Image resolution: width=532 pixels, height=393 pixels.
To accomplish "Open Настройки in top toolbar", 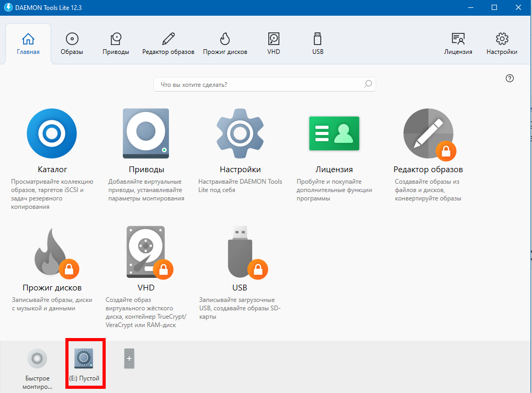I will click(x=502, y=44).
